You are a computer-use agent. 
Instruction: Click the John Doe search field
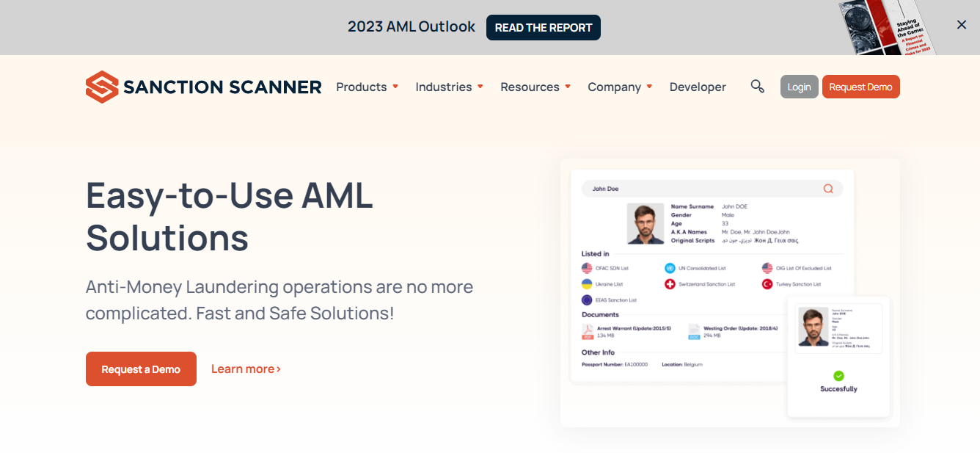(712, 189)
